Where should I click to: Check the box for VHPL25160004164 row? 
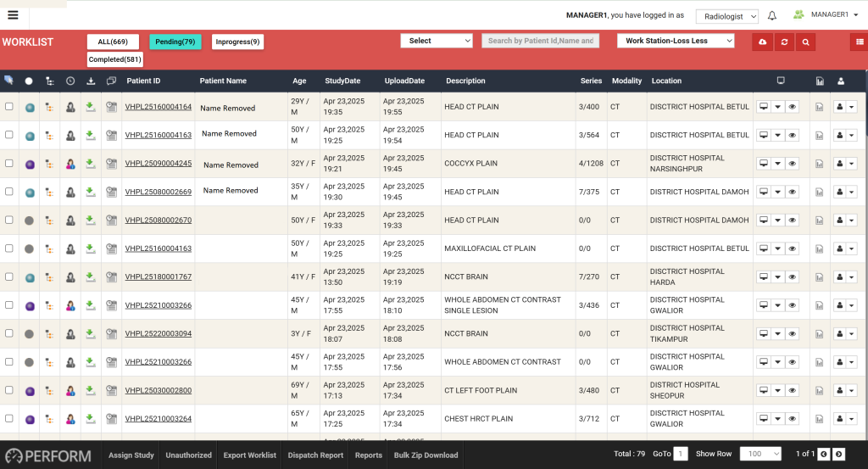pyautogui.click(x=9, y=107)
